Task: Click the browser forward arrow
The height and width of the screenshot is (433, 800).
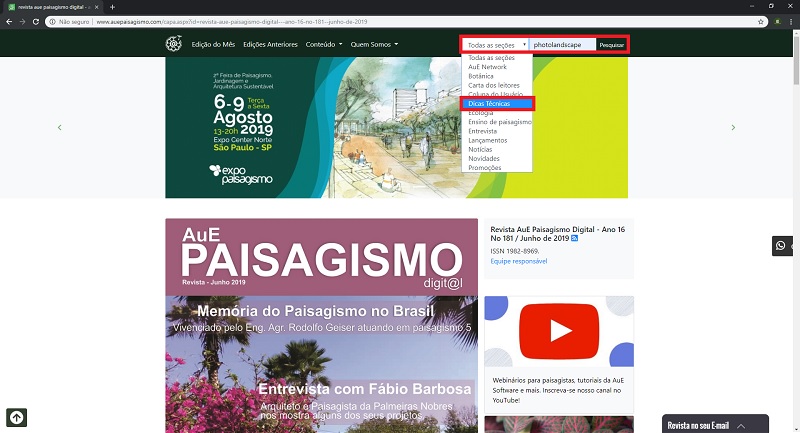Action: 22,21
